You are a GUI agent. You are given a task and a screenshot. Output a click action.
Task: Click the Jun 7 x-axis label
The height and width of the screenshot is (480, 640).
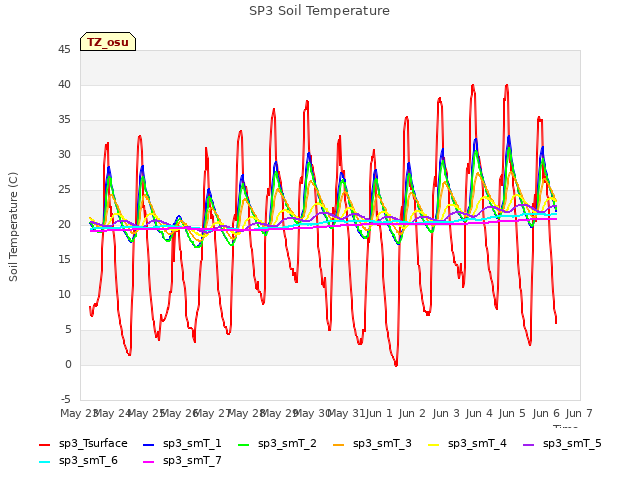coord(579,413)
